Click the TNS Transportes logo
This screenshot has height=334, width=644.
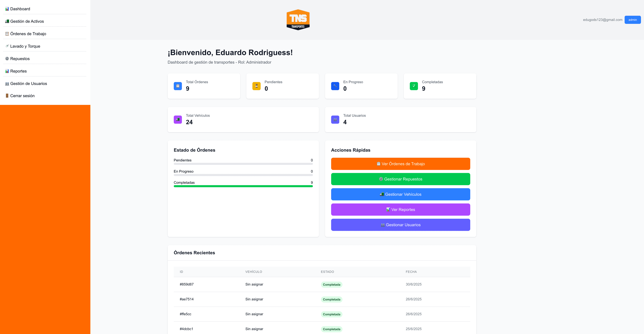(298, 20)
